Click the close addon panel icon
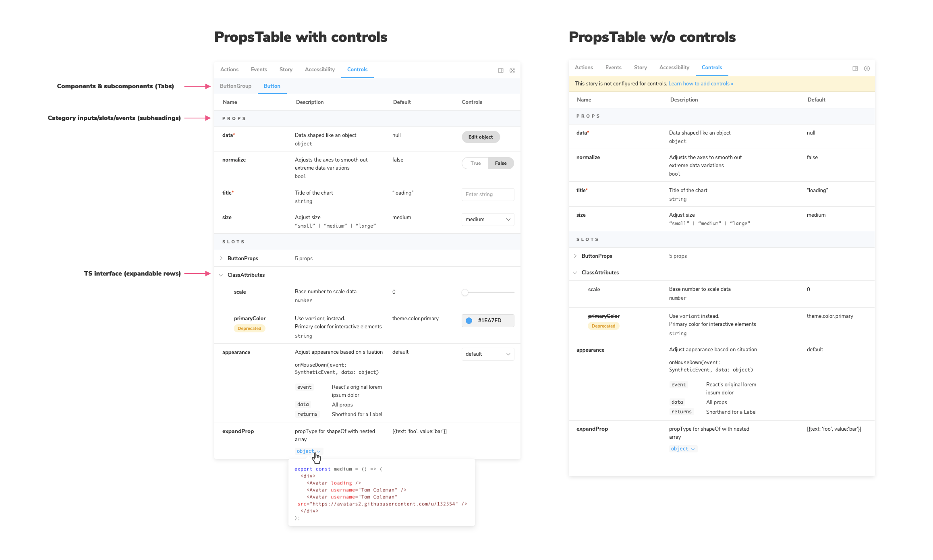 click(x=512, y=70)
